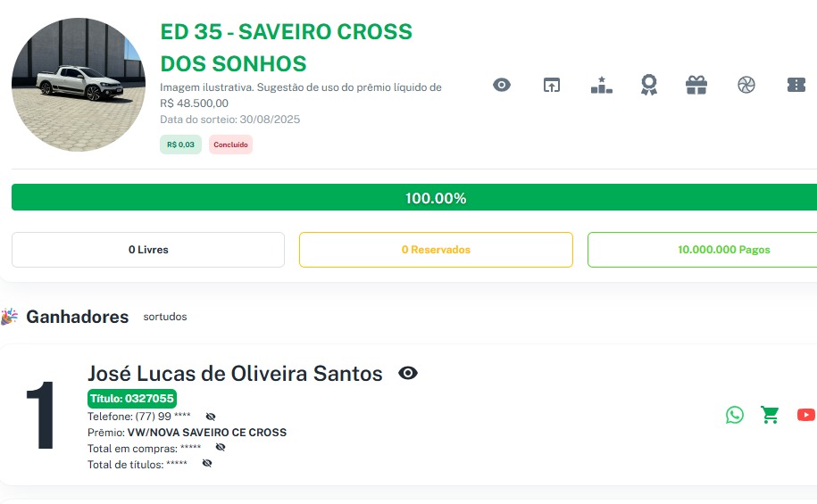Open WhatsApp chat with the winner
This screenshot has width=817, height=504.
point(735,415)
